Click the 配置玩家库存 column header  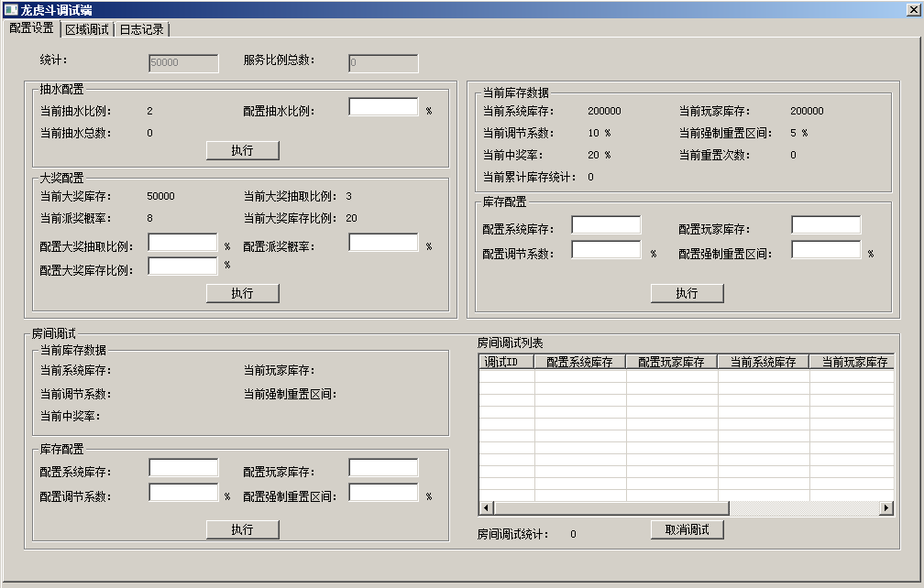[670, 361]
